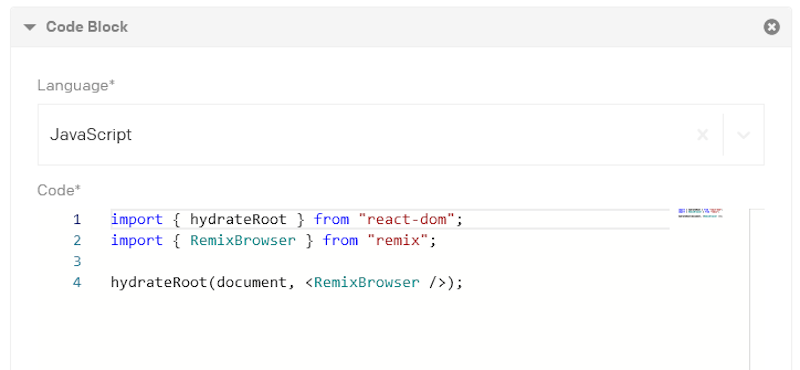Click the Code Block header title

(87, 27)
